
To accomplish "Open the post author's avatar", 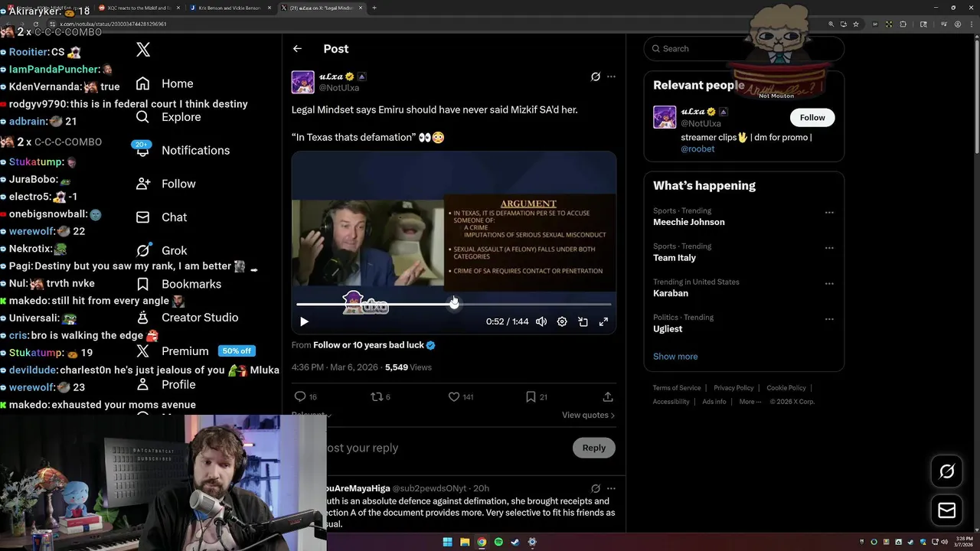I will (x=303, y=82).
